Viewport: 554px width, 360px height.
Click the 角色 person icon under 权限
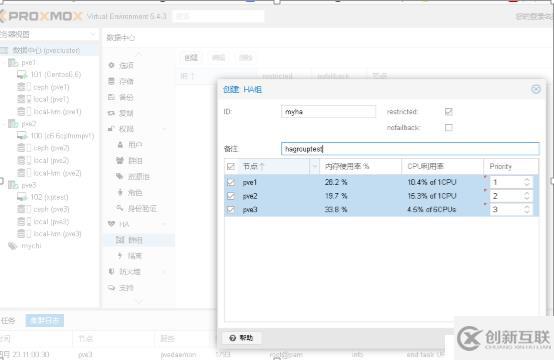[x=120, y=192]
